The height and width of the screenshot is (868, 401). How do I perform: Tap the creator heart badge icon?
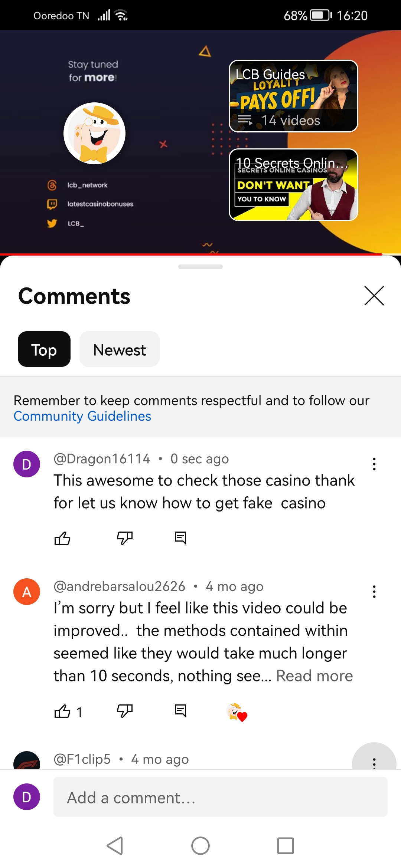(237, 712)
